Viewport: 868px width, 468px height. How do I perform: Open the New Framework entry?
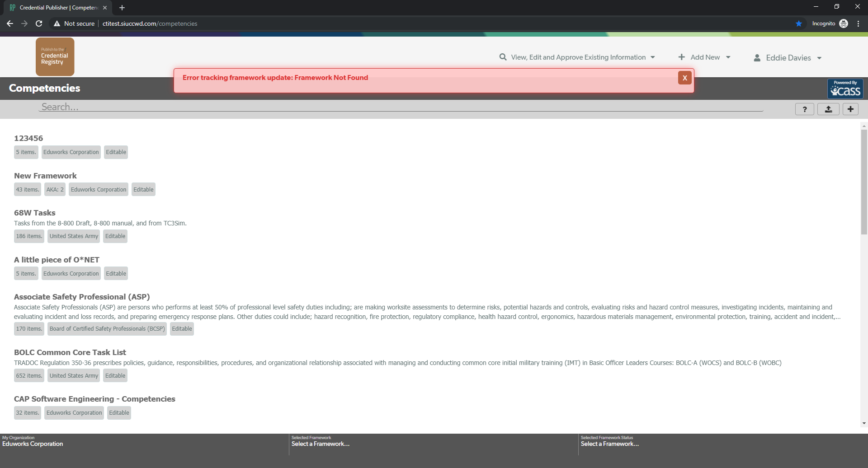45,176
